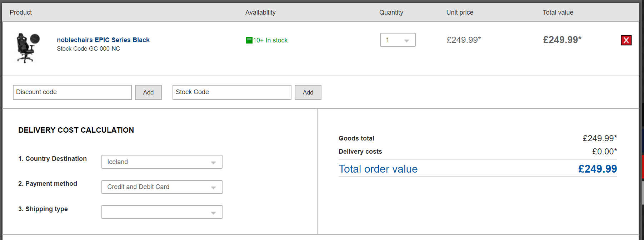Open the Payment method dropdown
Viewport: 644px width, 240px height.
(162, 187)
